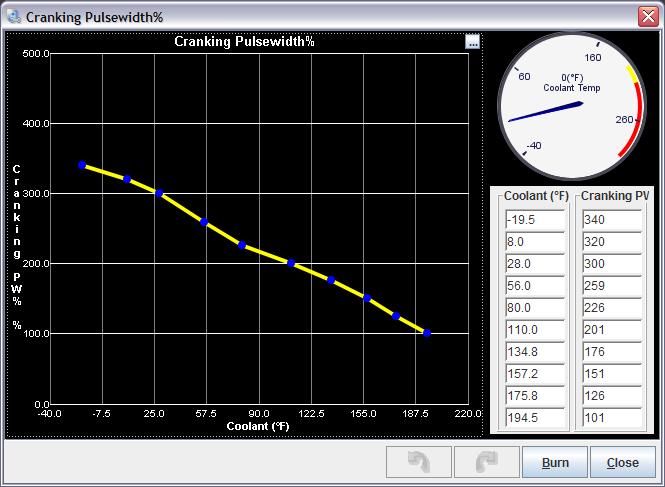Select the 175.8 coolant field

tap(536, 396)
